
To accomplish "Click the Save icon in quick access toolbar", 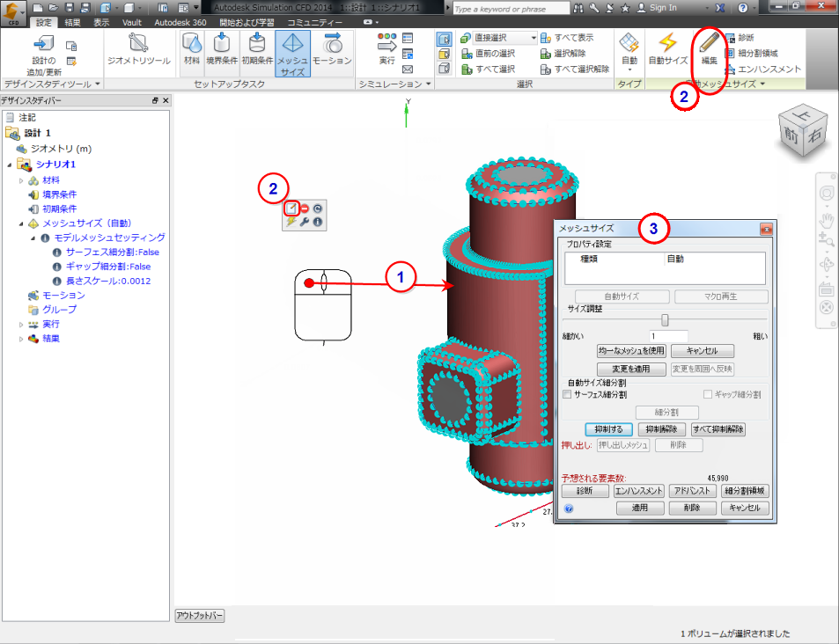I will click(x=69, y=8).
